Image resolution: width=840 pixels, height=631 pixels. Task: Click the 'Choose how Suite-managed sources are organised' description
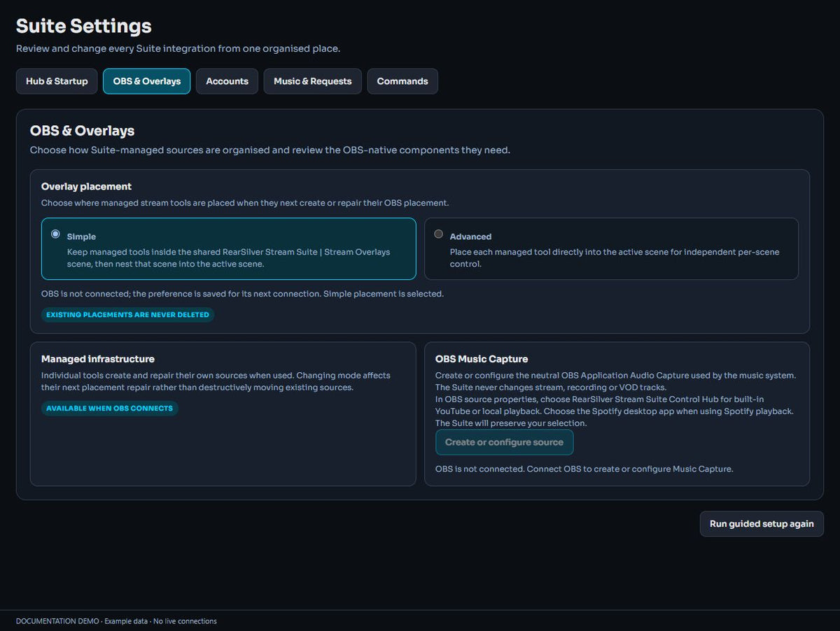pyautogui.click(x=269, y=150)
